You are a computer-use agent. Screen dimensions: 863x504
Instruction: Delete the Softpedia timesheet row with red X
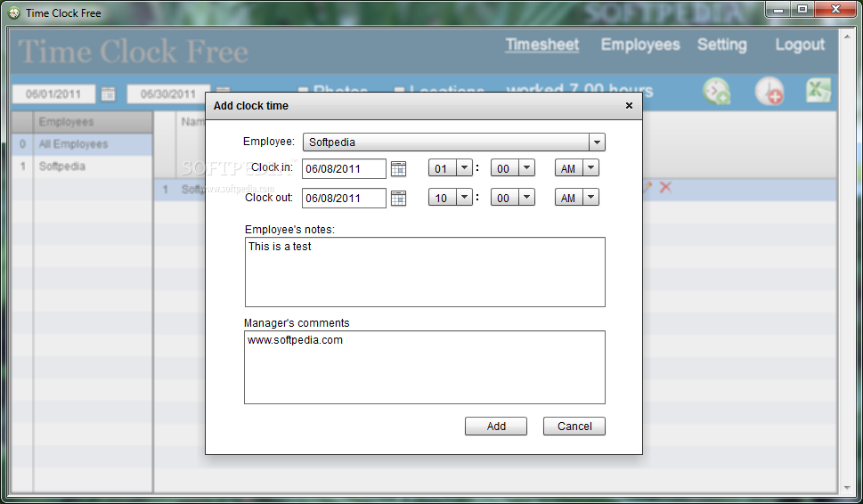(665, 187)
